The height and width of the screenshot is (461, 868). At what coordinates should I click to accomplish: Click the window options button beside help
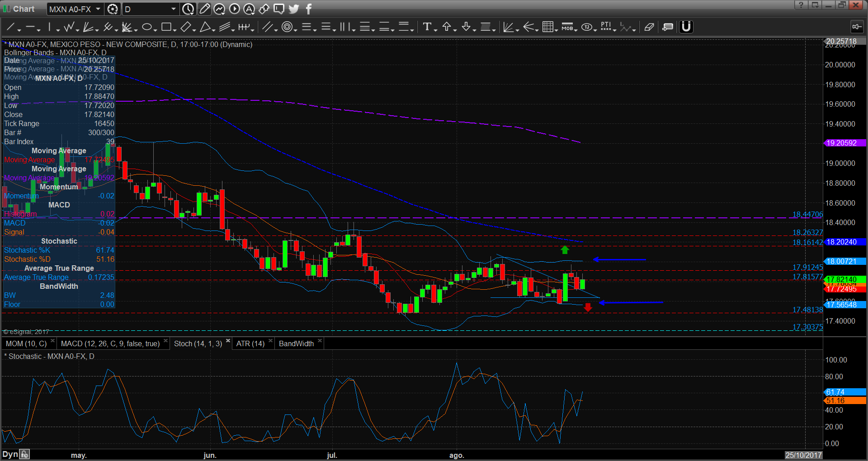coord(815,5)
